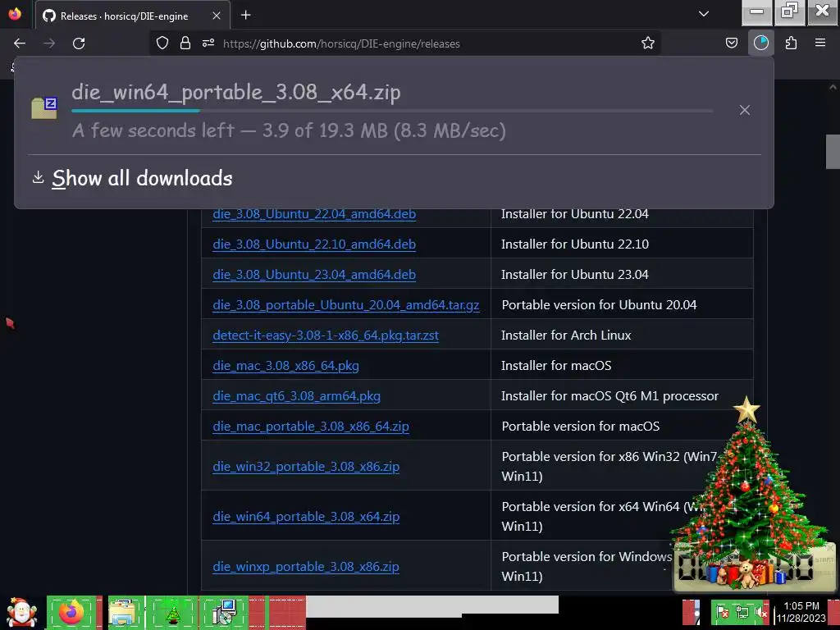This screenshot has width=840, height=630.
Task: Open a new browser tab
Action: (x=245, y=15)
